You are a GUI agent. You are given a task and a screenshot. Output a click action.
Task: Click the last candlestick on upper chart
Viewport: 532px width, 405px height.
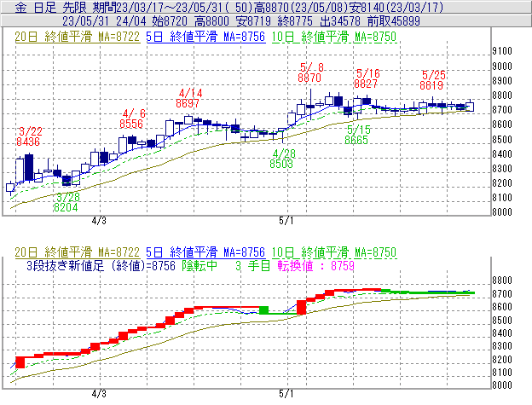coord(470,107)
